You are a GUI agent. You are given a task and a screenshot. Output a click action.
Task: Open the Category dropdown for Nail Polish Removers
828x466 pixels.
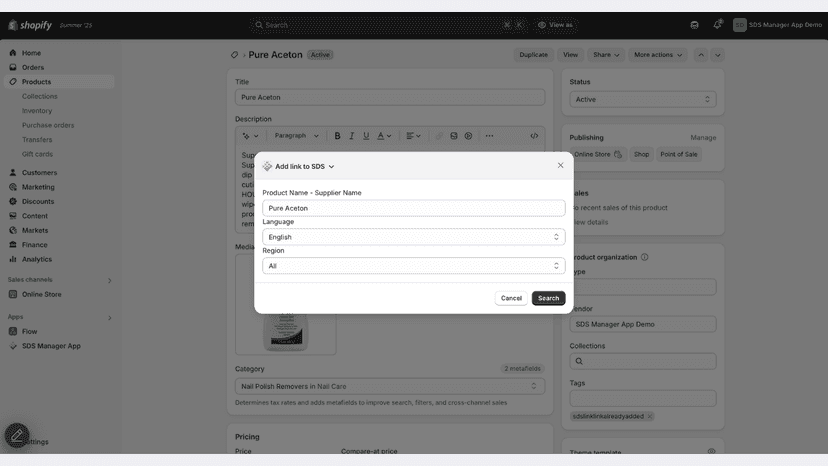tap(390, 386)
